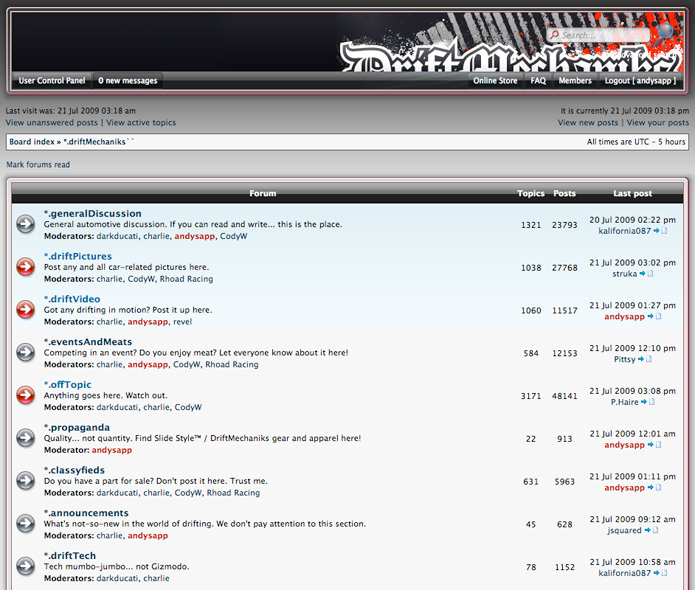
Task: Click the *.propaganda forum status icon
Action: click(x=26, y=438)
